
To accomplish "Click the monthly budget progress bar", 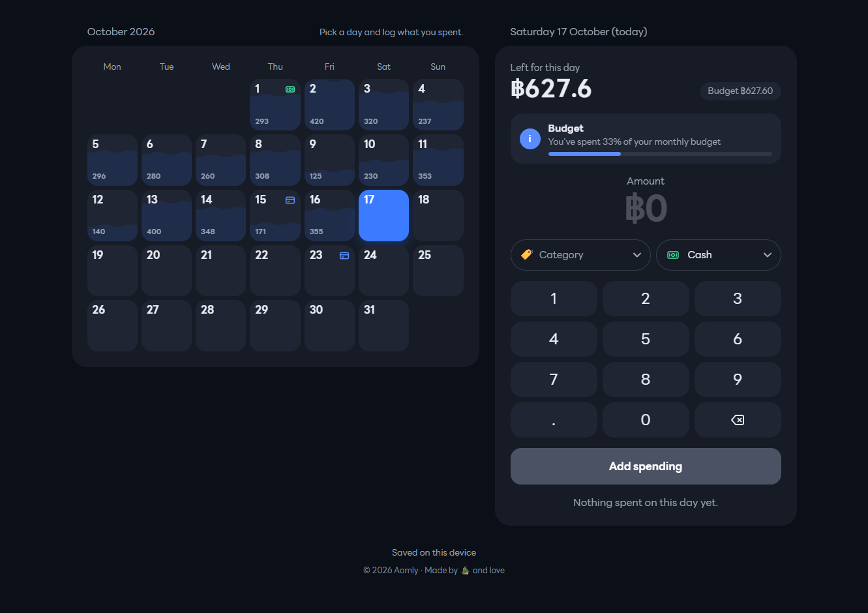I will coord(660,154).
